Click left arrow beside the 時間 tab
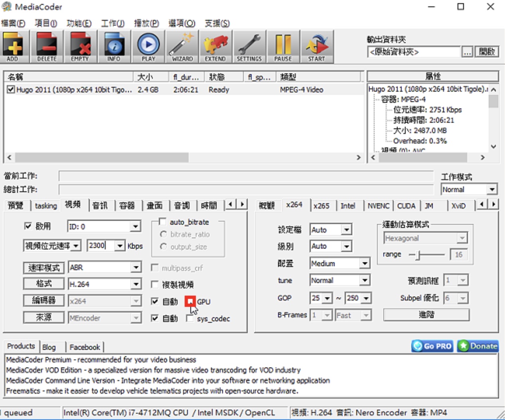Viewport: 505px width, 420px height. [230, 204]
